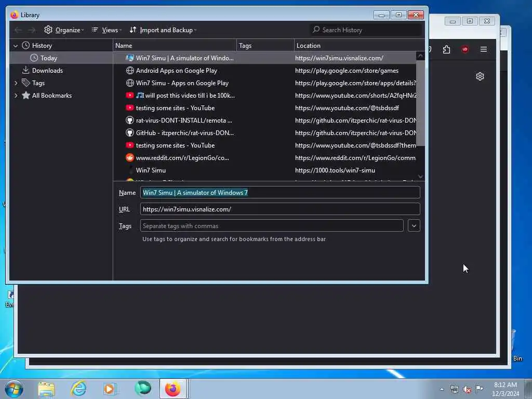Screen dimensions: 532x399
Task: Click the network tray icon
Action: click(454, 390)
